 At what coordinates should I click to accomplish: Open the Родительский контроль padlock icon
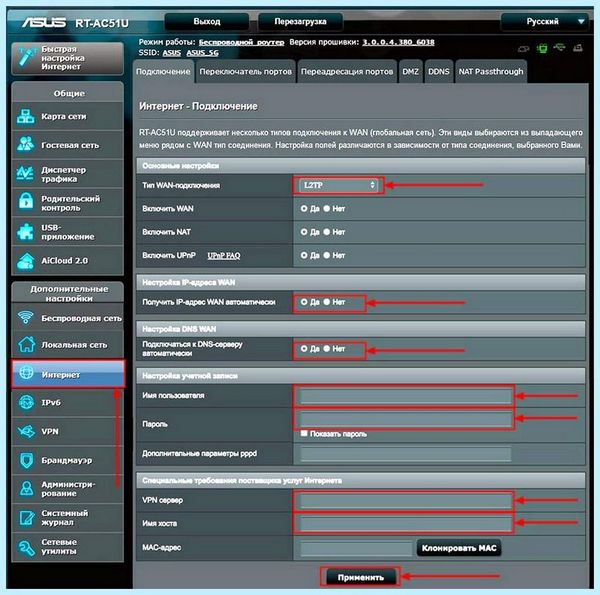26,202
